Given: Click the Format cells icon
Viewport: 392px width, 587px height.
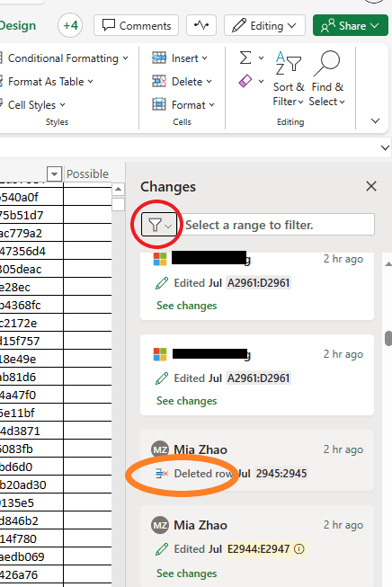Looking at the screenshot, I should (159, 104).
